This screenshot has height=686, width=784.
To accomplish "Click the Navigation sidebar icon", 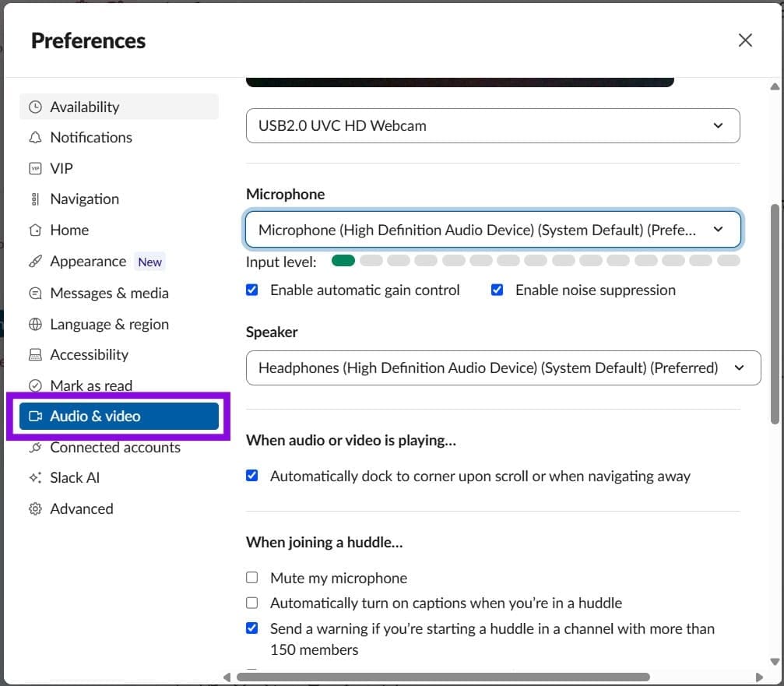I will (x=35, y=199).
